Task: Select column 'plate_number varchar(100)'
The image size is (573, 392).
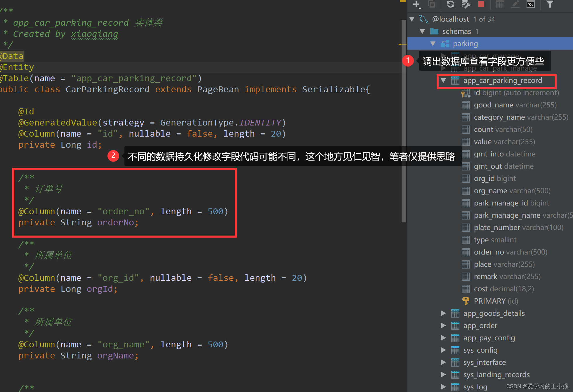Action: click(x=490, y=228)
